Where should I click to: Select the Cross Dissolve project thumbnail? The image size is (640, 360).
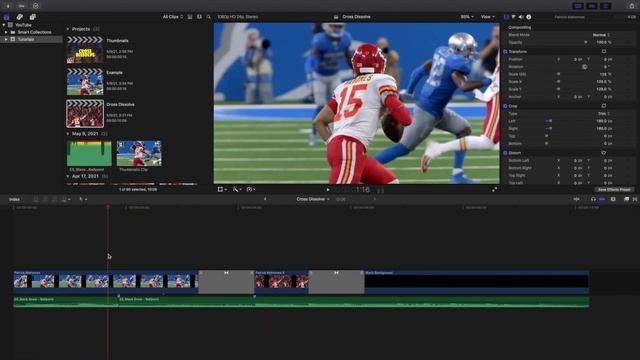coord(85,113)
